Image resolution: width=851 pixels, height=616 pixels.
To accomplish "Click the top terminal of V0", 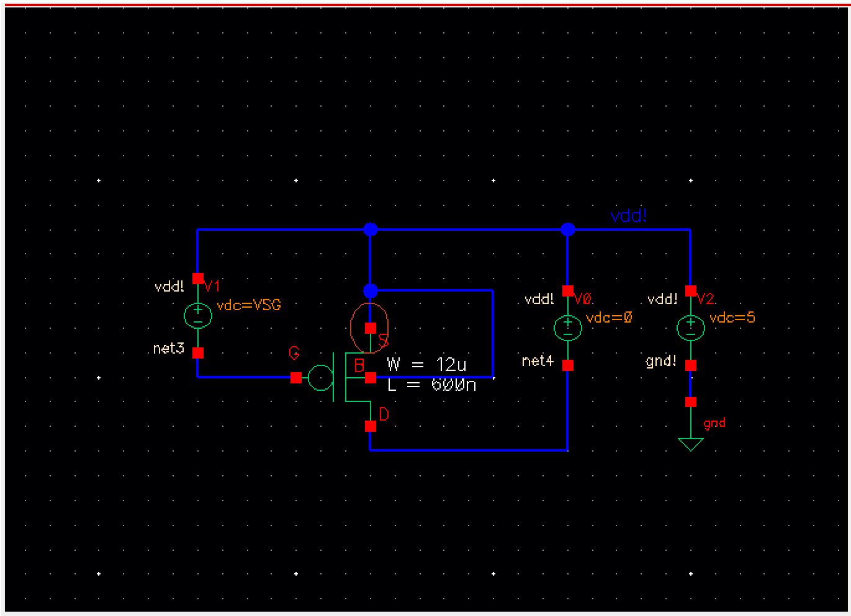I will (568, 291).
